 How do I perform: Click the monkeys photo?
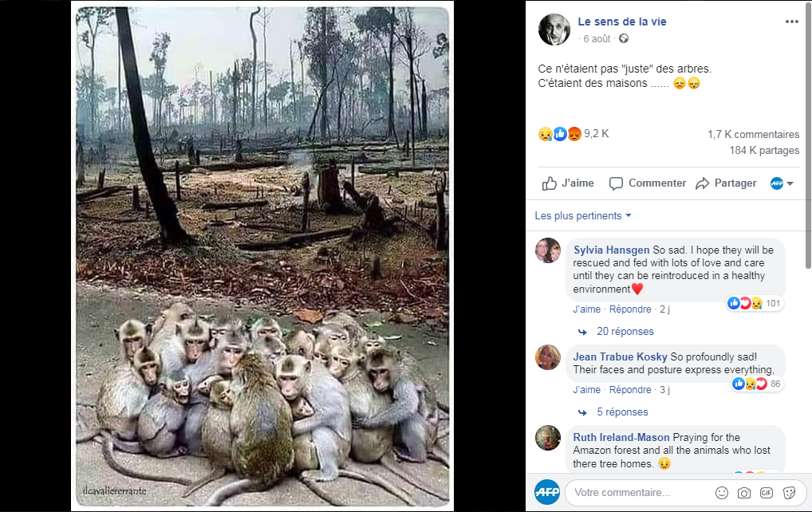click(x=262, y=257)
